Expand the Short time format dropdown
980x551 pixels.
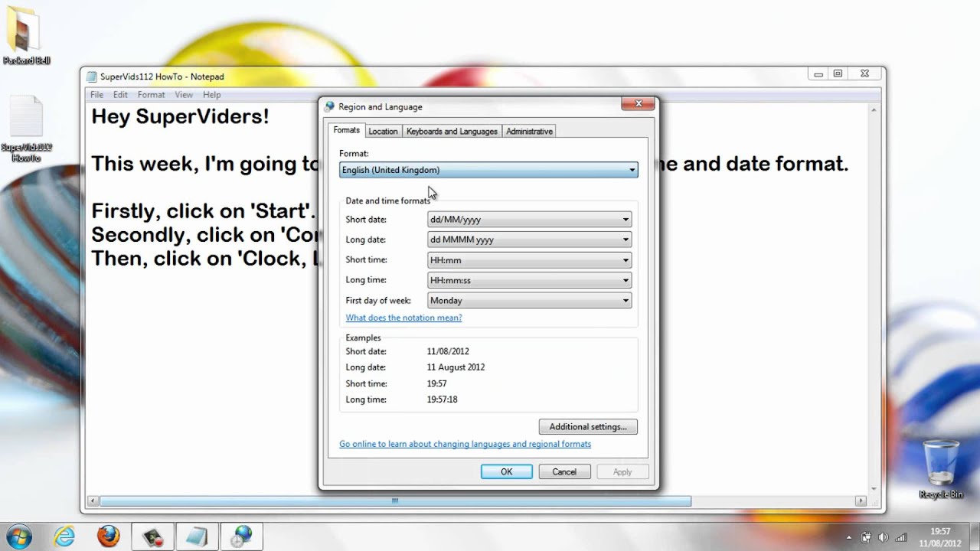[529, 260]
